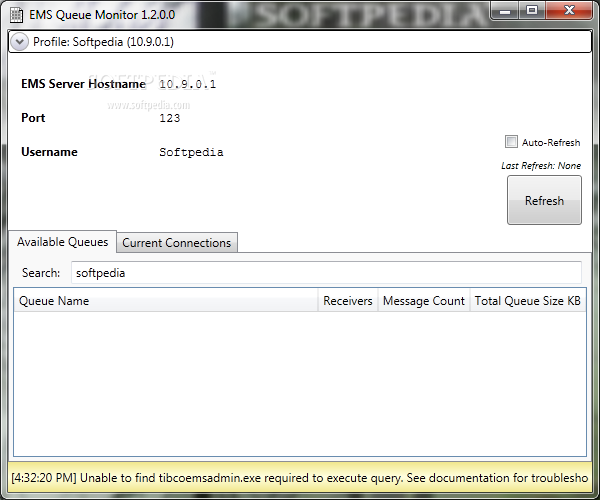Screen dimensions: 600x500
Task: Maximize the EMS Queue Monitor window
Action: pos(532,11)
